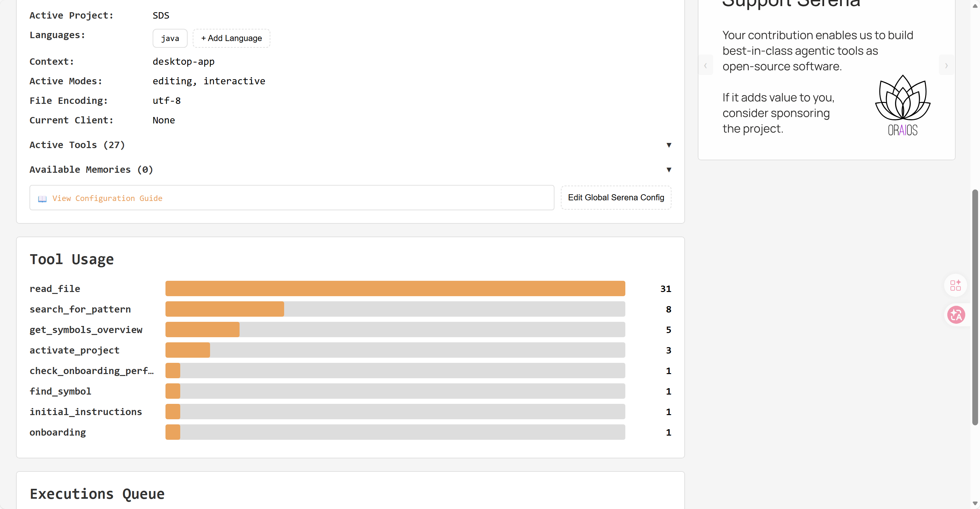This screenshot has height=509, width=980.
Task: Open Edit Global Serena Config
Action: pyautogui.click(x=616, y=198)
